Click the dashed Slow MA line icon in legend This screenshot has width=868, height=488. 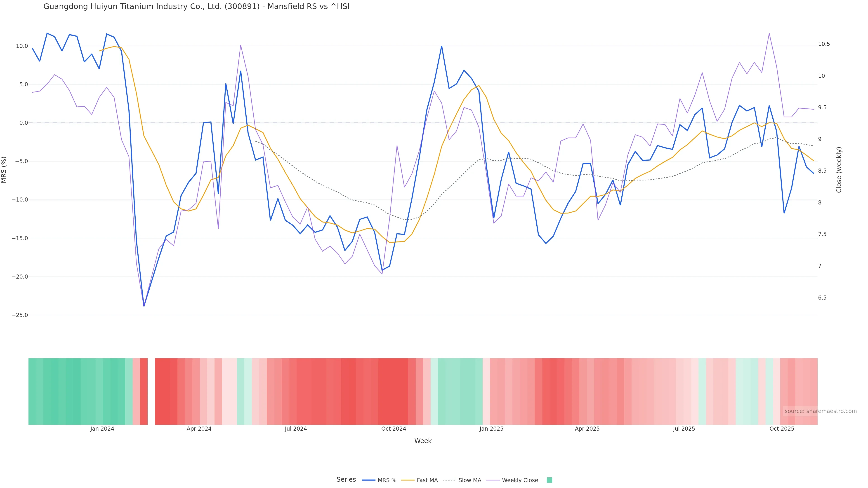coord(449,480)
